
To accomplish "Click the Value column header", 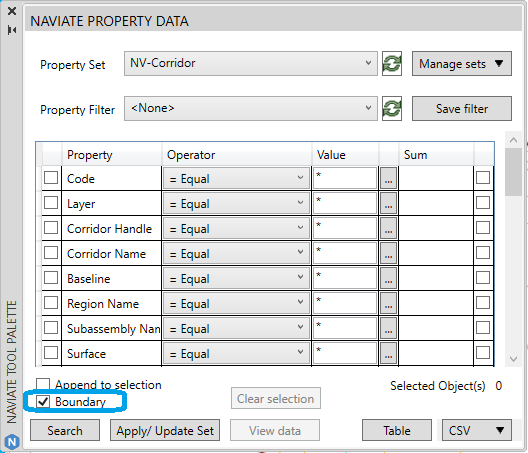I will 345,155.
